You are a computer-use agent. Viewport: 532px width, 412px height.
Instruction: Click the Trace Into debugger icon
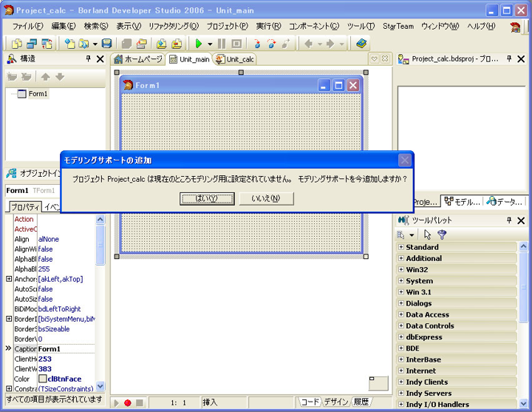257,44
